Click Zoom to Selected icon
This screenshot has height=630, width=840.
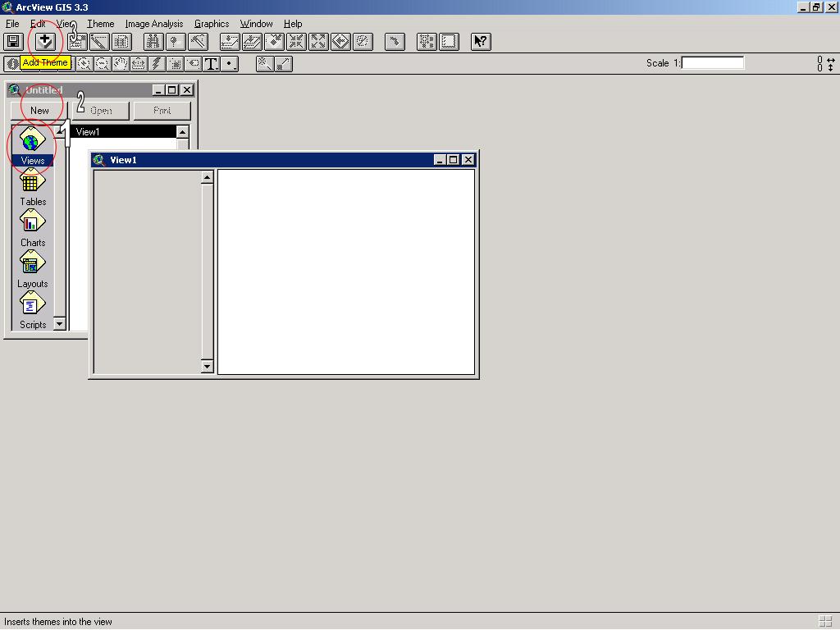pos(274,41)
